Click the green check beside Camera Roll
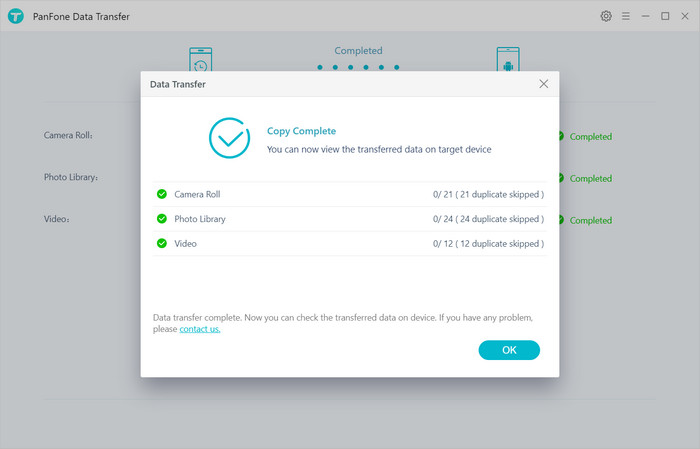Image resolution: width=700 pixels, height=449 pixels. point(162,194)
